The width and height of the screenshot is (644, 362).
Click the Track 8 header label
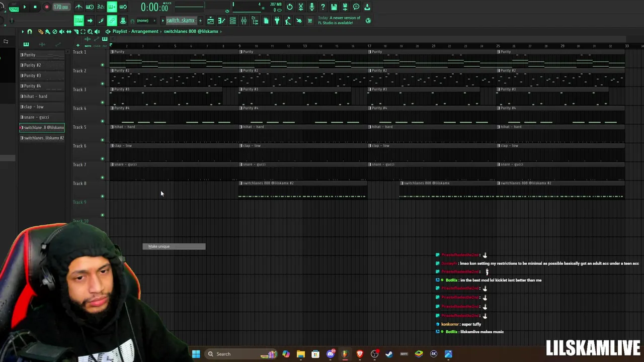pos(79,184)
